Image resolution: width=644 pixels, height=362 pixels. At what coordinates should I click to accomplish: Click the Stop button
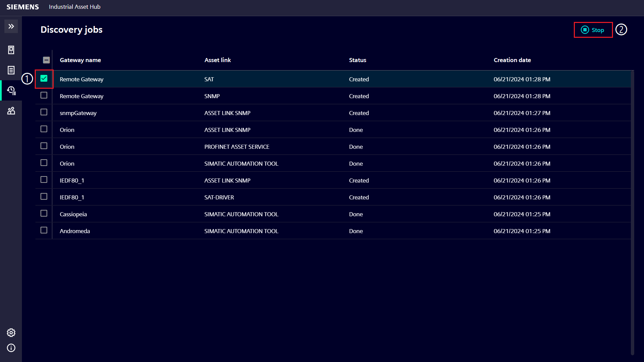pyautogui.click(x=593, y=30)
